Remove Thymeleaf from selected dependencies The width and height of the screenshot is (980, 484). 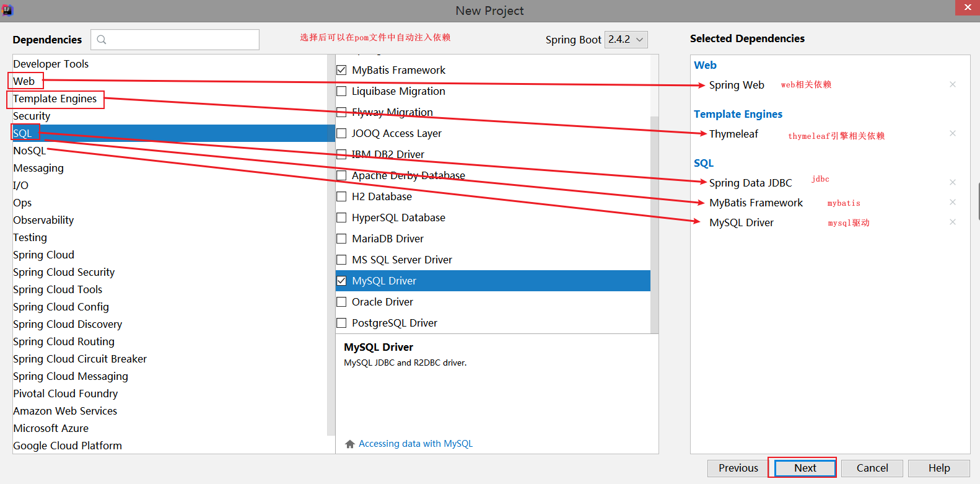pyautogui.click(x=953, y=133)
